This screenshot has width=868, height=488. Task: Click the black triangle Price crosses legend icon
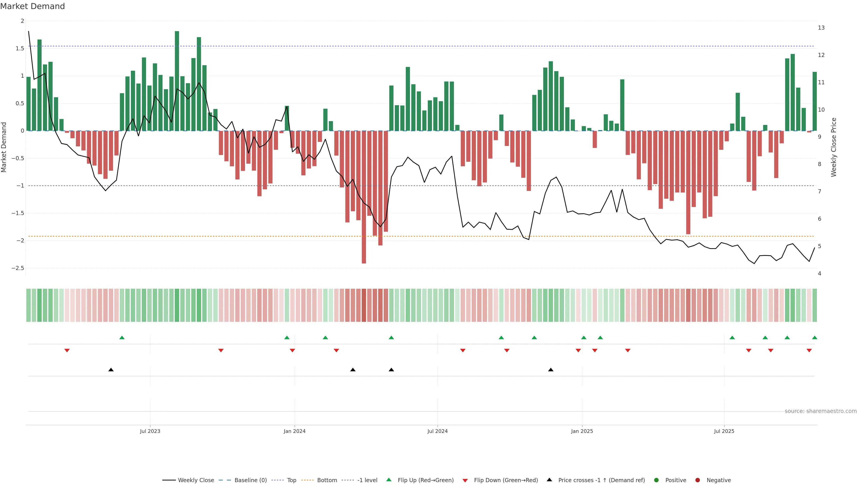549,480
